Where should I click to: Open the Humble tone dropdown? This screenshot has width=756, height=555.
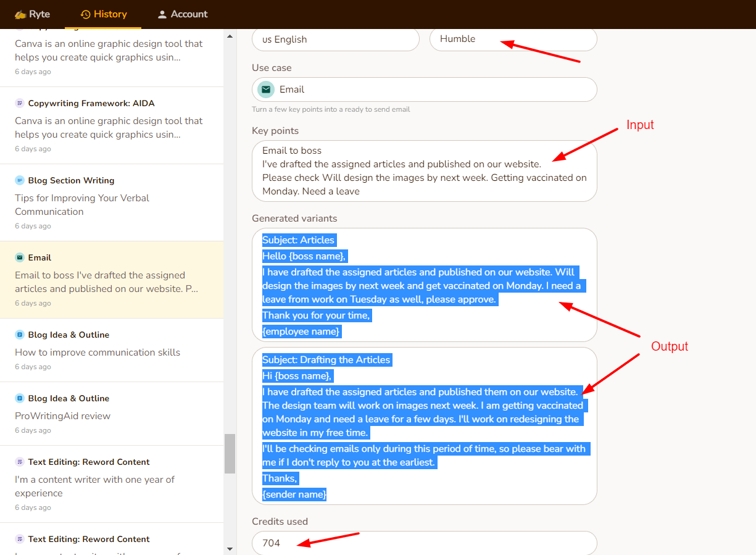coord(513,40)
